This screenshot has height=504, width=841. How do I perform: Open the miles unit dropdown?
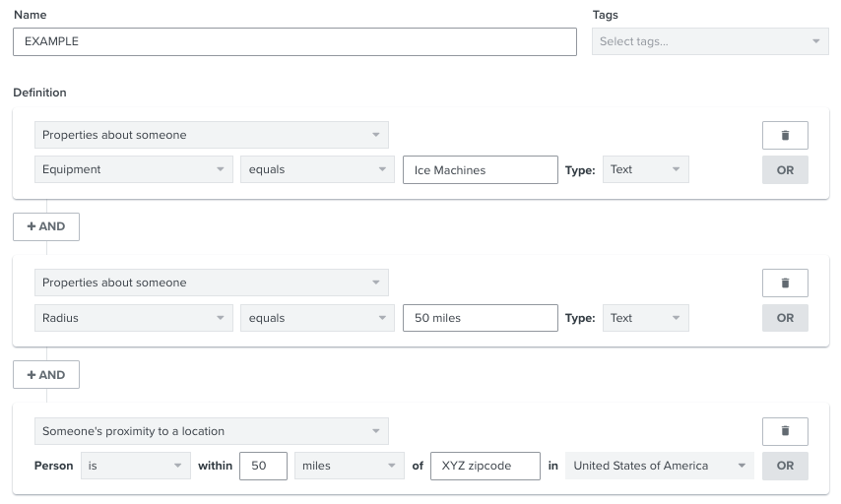(350, 466)
